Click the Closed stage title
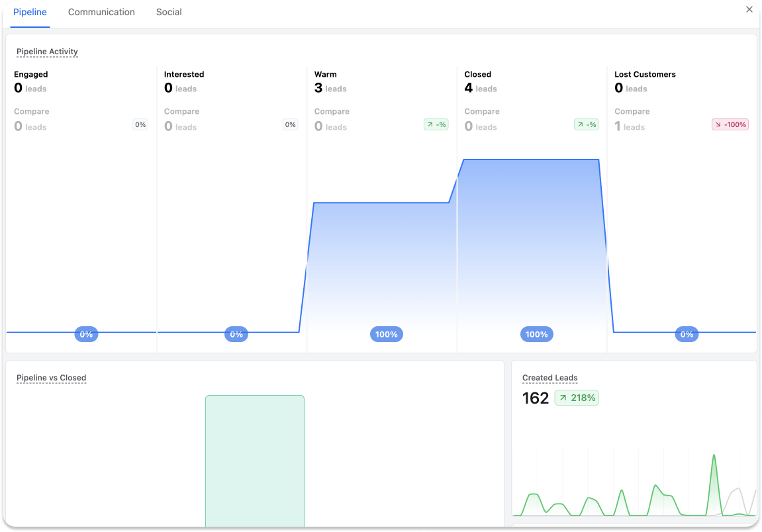The width and height of the screenshot is (762, 532). point(477,74)
